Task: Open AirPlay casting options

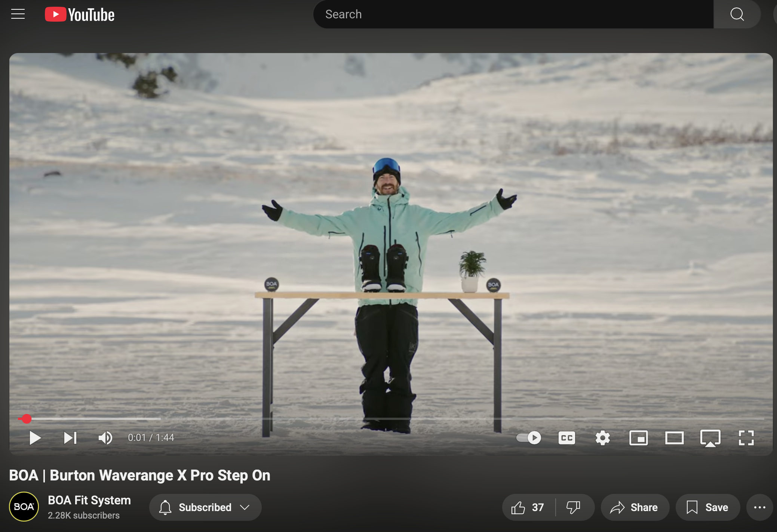Action: pos(710,438)
